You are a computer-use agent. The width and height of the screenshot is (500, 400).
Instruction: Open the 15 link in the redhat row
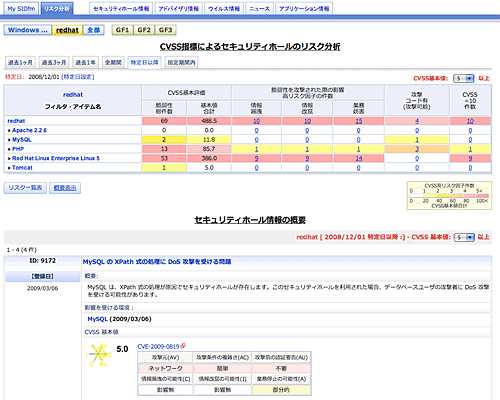359,121
